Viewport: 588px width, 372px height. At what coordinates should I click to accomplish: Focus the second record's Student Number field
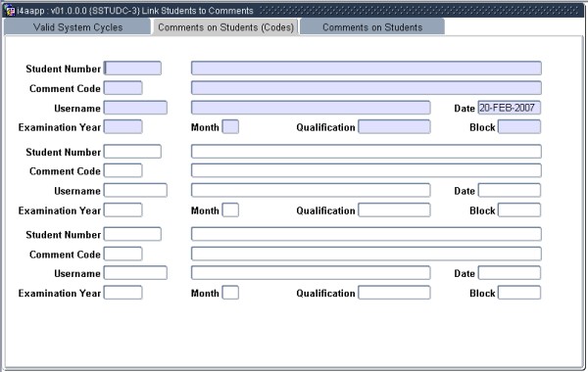132,152
